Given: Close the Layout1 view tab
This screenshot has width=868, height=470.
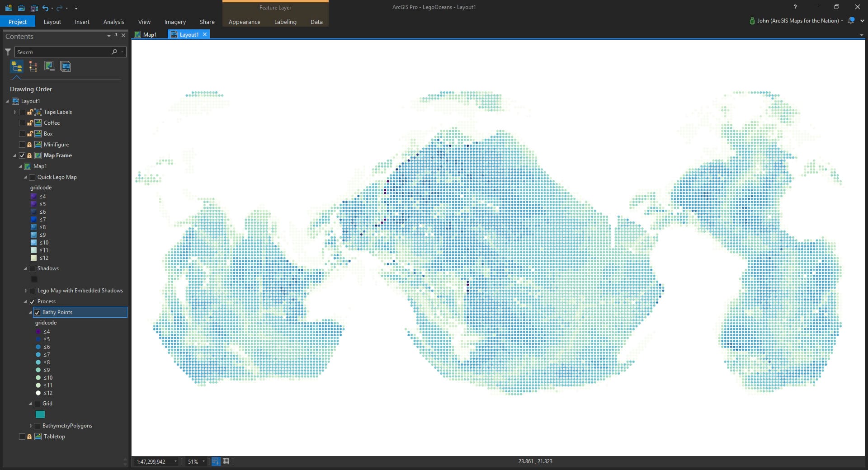Looking at the screenshot, I should click(x=205, y=34).
